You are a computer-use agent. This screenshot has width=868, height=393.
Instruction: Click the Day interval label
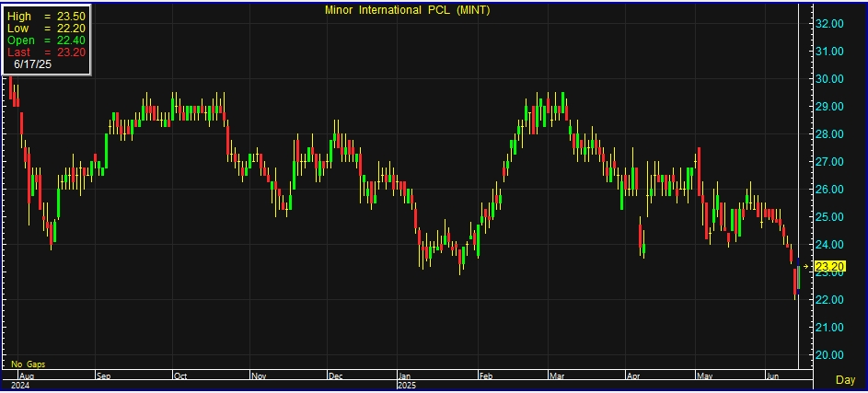[x=844, y=379]
